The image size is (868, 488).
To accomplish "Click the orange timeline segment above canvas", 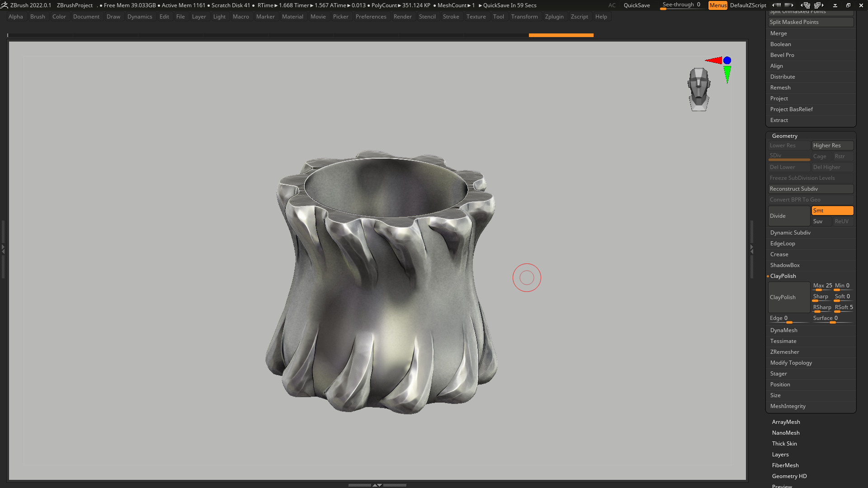I will point(561,35).
